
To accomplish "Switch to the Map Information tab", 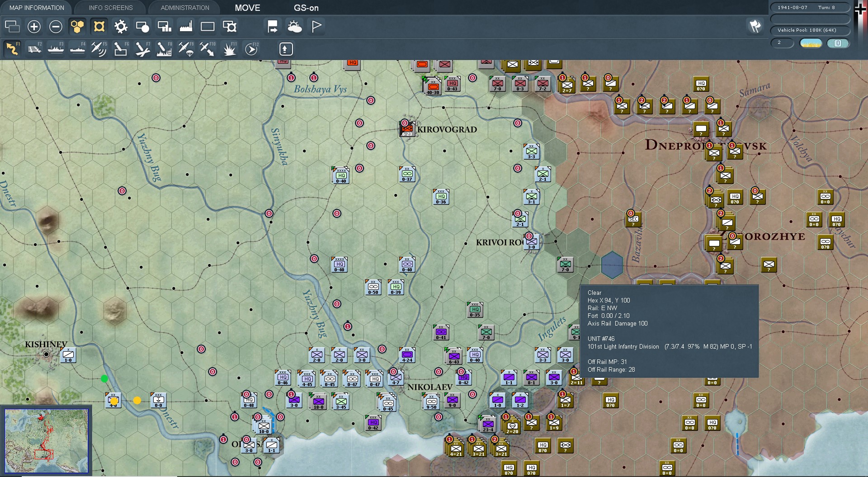I will (37, 8).
